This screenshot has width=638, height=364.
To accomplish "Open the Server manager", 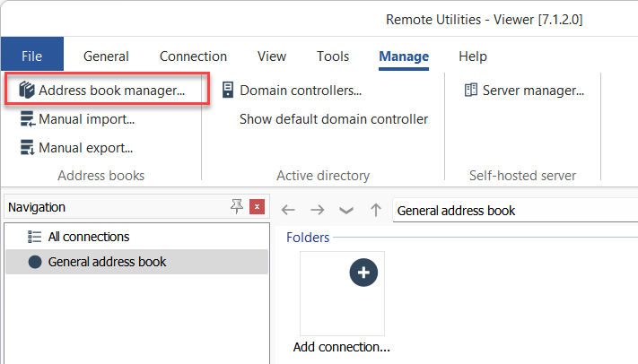I will [524, 91].
